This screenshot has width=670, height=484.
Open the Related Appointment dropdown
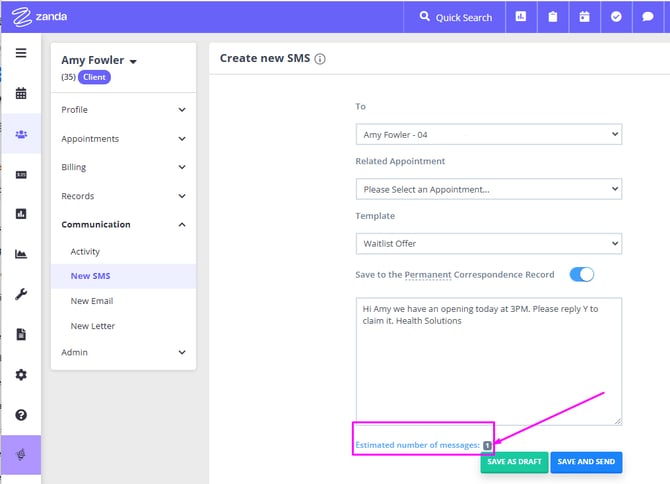pyautogui.click(x=488, y=188)
